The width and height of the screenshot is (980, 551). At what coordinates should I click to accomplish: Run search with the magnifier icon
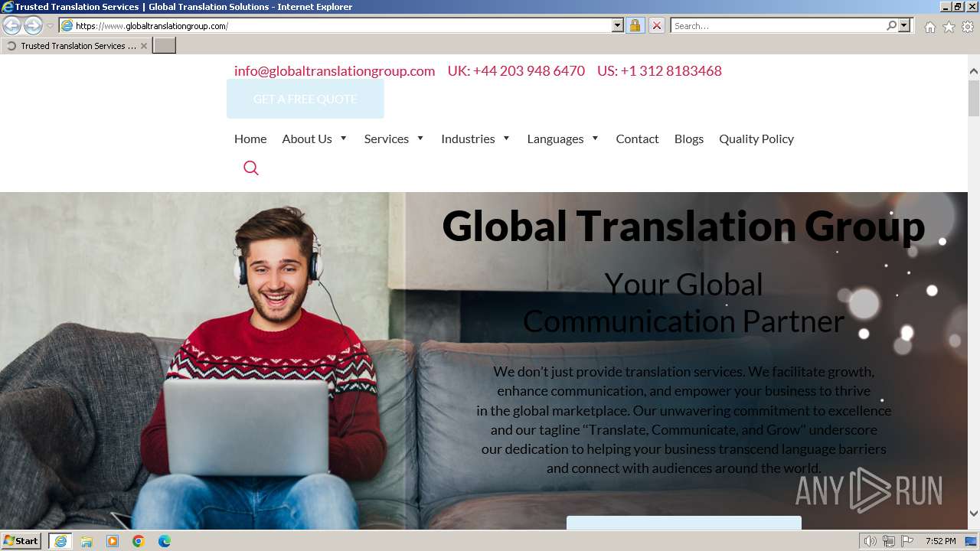click(x=891, y=25)
